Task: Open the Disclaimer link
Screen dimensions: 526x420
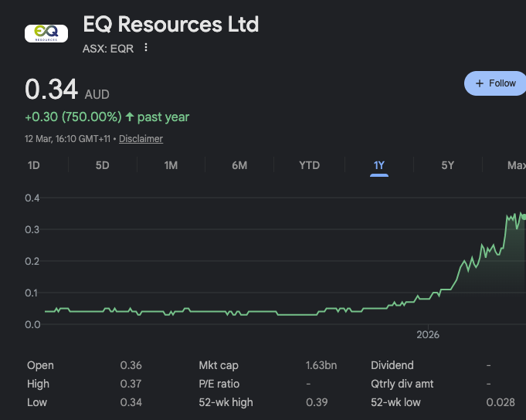Action: [x=141, y=139]
